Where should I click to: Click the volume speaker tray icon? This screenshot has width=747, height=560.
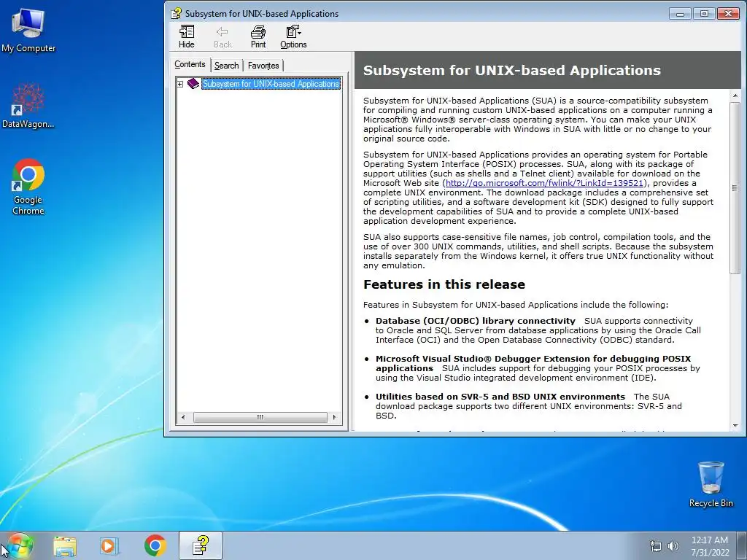point(673,546)
